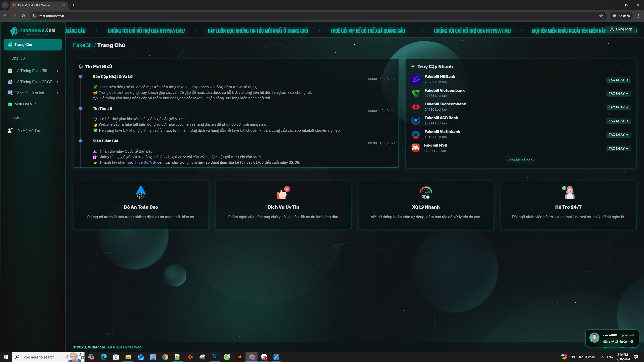This screenshot has height=362, width=644.
Task: Click the MBBank logo icon
Action: click(x=416, y=79)
